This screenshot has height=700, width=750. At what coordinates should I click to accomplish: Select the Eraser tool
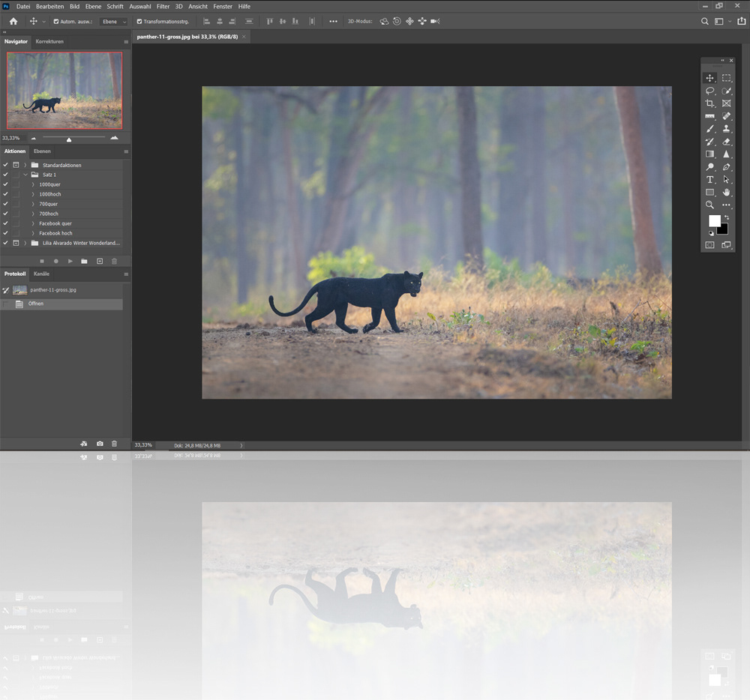(x=727, y=142)
